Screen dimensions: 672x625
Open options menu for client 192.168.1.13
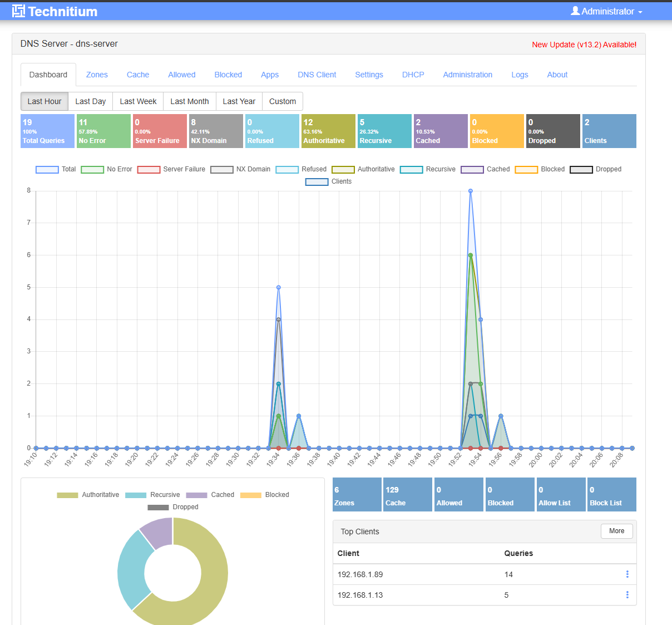tap(627, 595)
